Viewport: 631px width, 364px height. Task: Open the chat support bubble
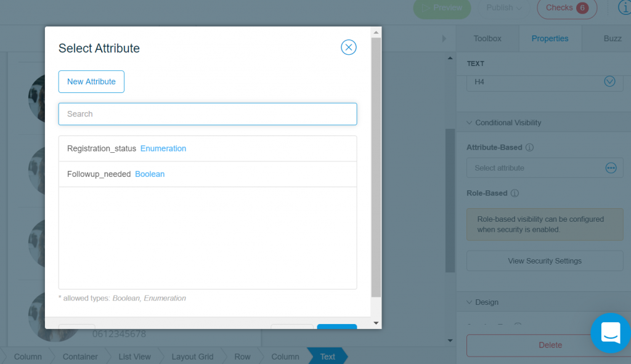(x=611, y=333)
